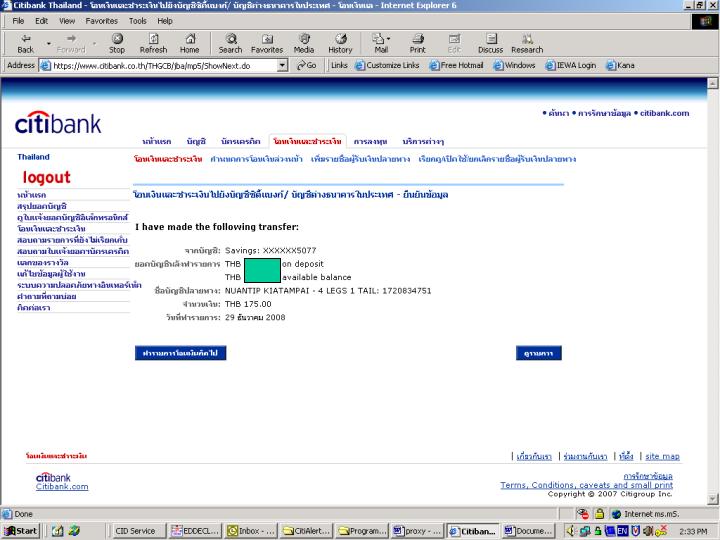Open Kana links bar item

coord(620,66)
